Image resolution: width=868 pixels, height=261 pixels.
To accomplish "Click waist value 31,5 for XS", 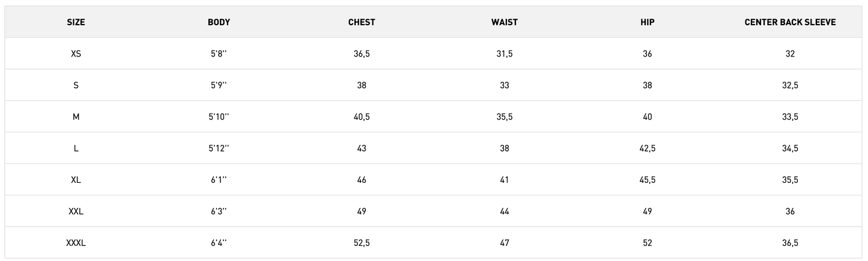I will [504, 54].
